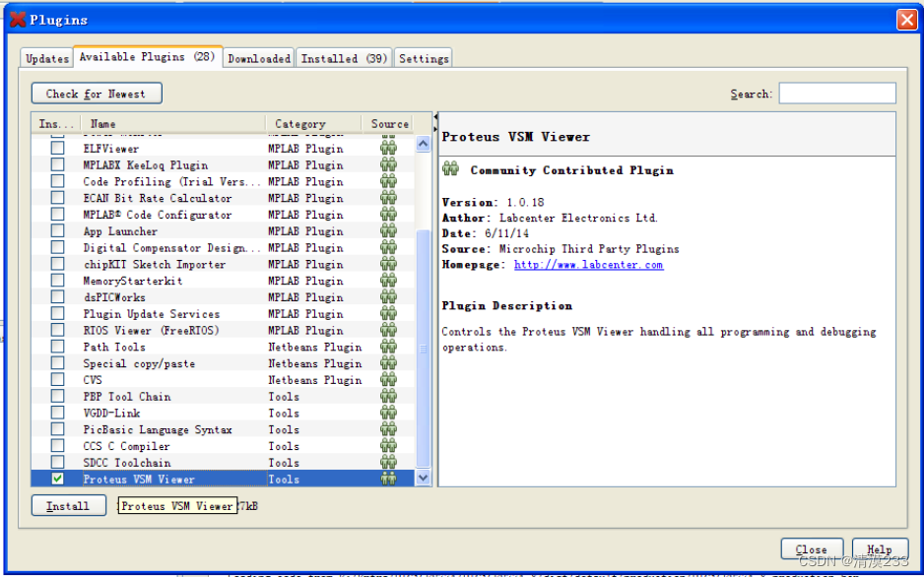Switch to the Updates tab
924x577 pixels.
pos(47,58)
